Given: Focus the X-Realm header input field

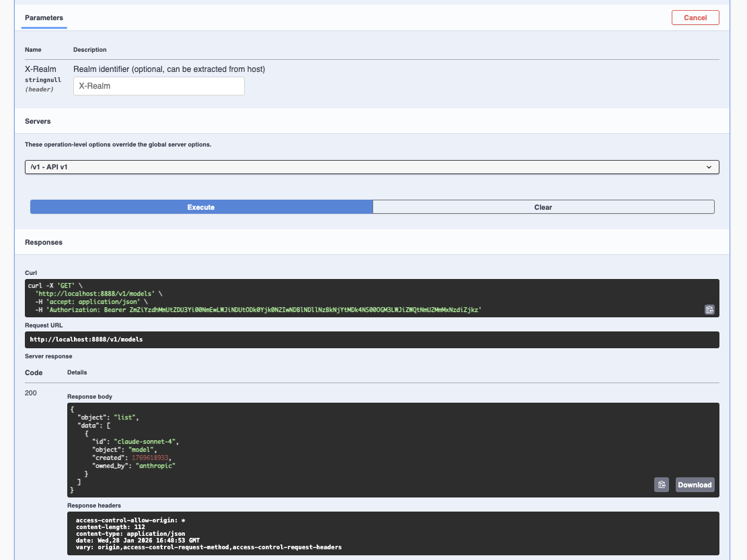Looking at the screenshot, I should pyautogui.click(x=159, y=86).
